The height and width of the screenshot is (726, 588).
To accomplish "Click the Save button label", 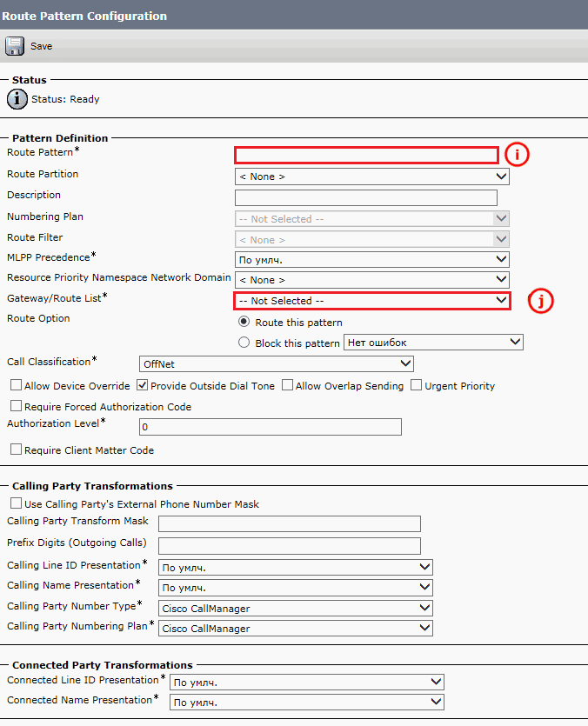I will [41, 46].
